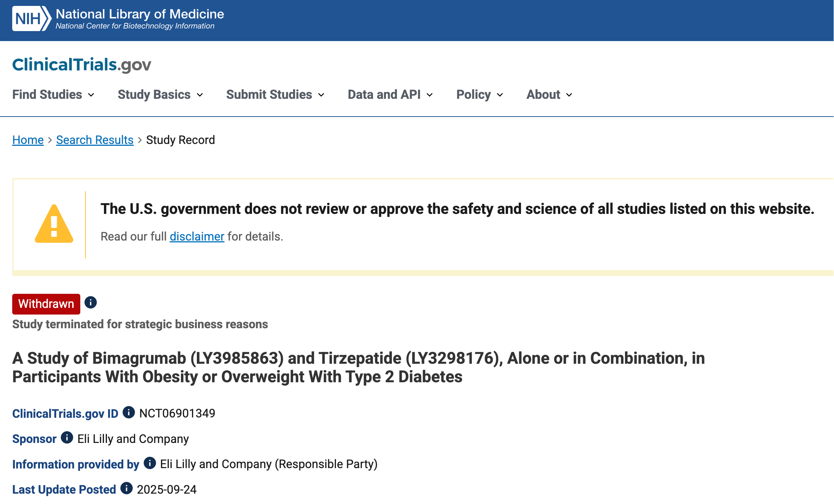Click the study title heading about Bimagrumab
Screen dimensions: 834x504
359,367
